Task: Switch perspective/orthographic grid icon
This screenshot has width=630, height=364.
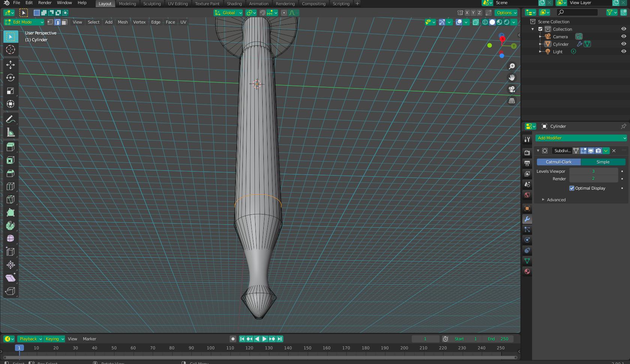Action: click(x=512, y=101)
